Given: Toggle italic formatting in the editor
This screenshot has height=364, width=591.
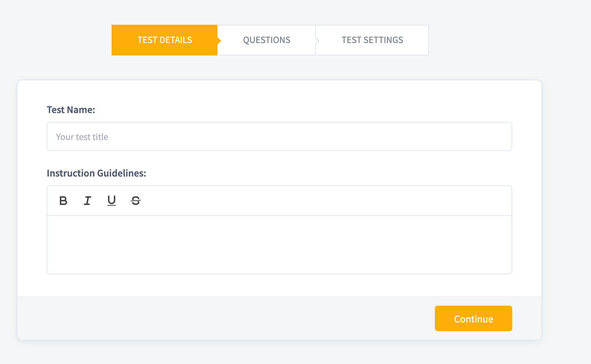Looking at the screenshot, I should (88, 201).
